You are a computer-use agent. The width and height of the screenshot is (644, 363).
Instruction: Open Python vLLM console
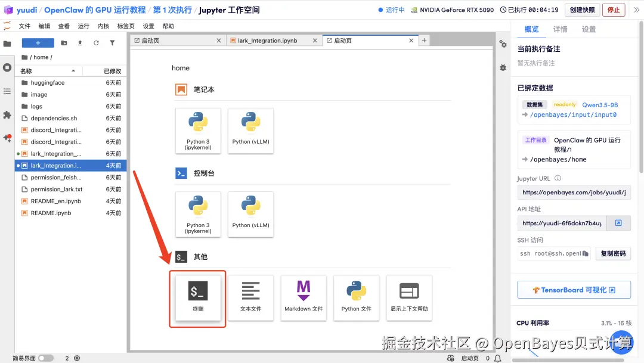[x=250, y=215]
